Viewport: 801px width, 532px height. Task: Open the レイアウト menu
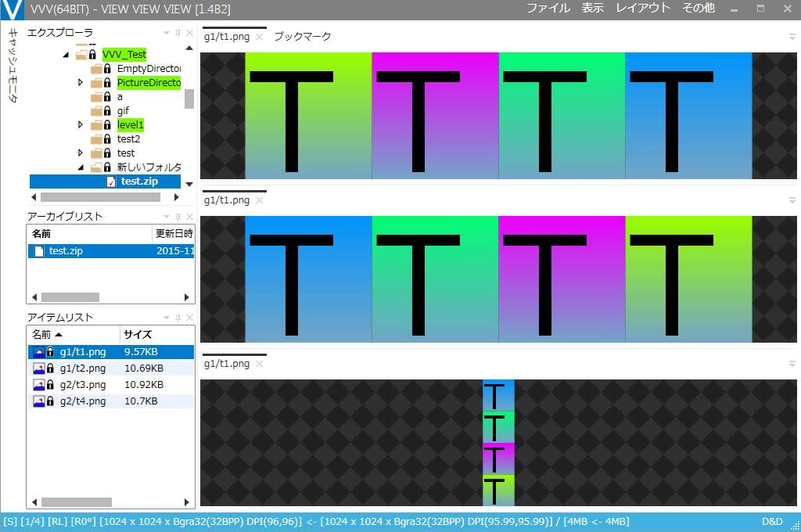pyautogui.click(x=643, y=9)
